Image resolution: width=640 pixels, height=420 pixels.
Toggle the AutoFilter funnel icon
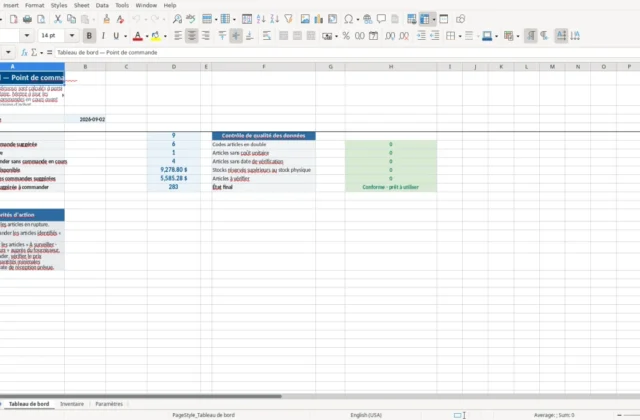(x=288, y=19)
